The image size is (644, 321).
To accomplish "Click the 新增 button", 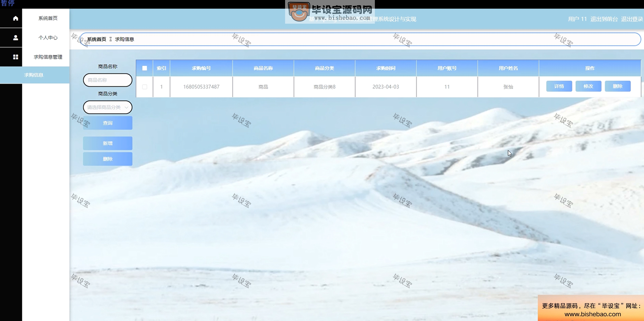I will coord(108,143).
